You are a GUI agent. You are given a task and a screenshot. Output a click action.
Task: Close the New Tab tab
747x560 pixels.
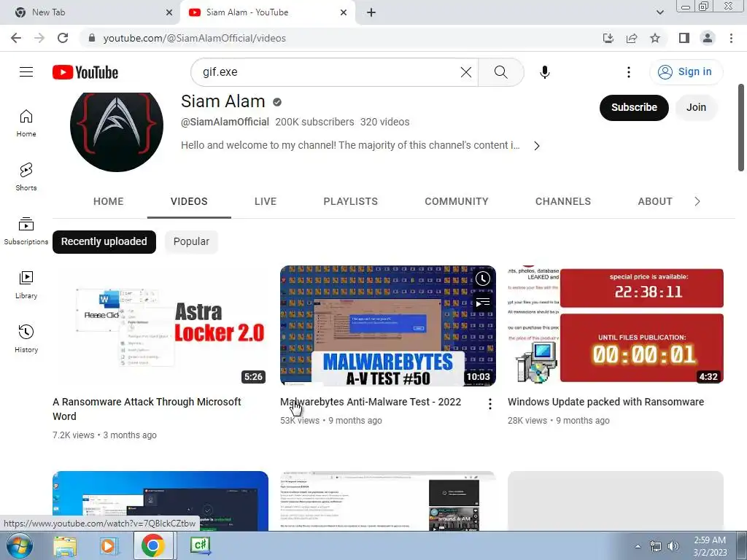click(x=169, y=13)
